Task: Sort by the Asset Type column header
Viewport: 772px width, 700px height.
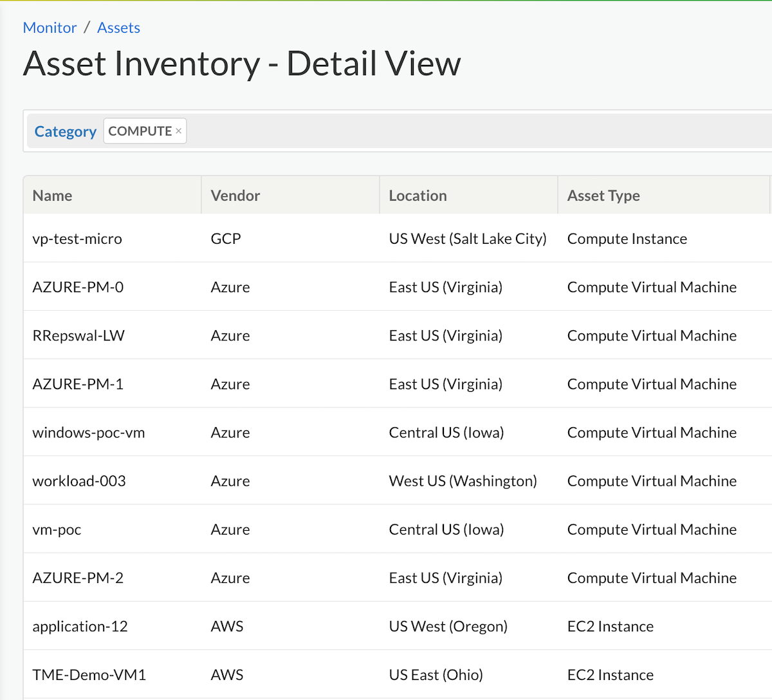Action: [x=603, y=196]
